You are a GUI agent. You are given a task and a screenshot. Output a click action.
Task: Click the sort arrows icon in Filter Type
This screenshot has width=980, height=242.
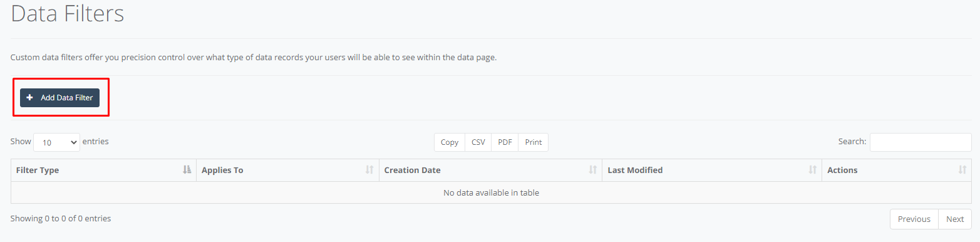(x=187, y=170)
